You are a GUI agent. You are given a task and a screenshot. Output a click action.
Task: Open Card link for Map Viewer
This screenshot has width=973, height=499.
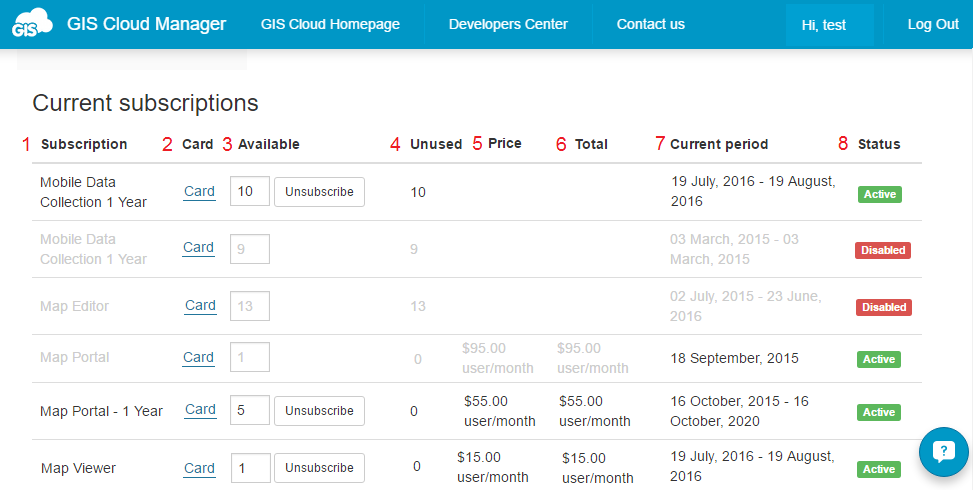point(199,469)
